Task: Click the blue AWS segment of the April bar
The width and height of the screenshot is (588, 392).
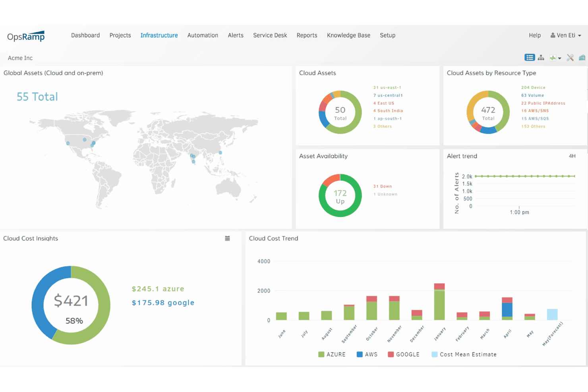Action: tap(507, 310)
